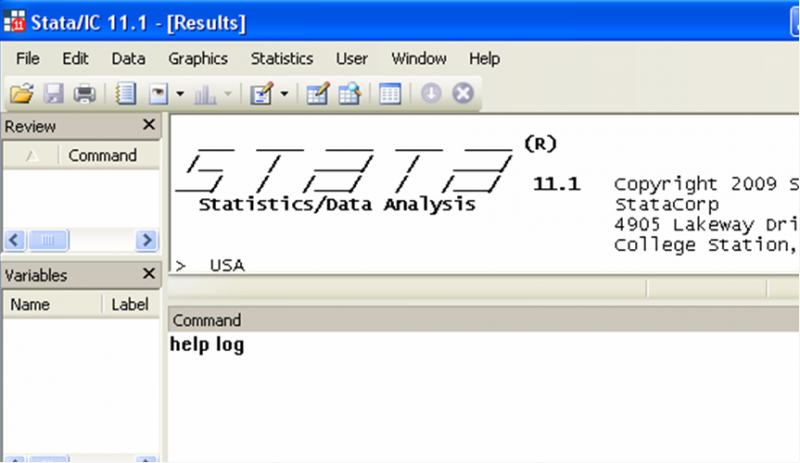800x463 pixels.
Task: Open the Viewer toolbar icon
Action: pyautogui.click(x=158, y=94)
